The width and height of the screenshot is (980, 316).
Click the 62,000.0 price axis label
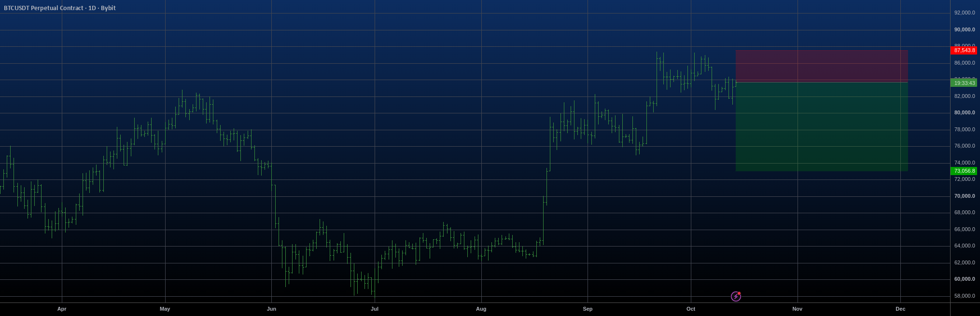[x=965, y=262]
